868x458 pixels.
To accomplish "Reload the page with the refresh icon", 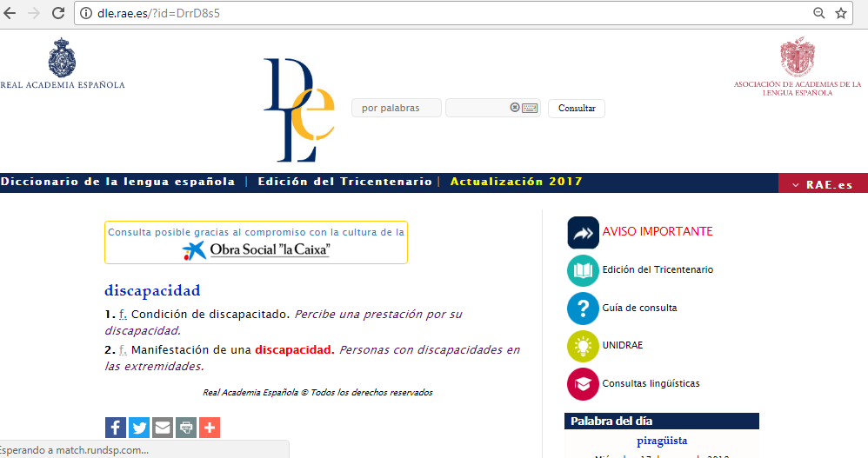I will (58, 13).
